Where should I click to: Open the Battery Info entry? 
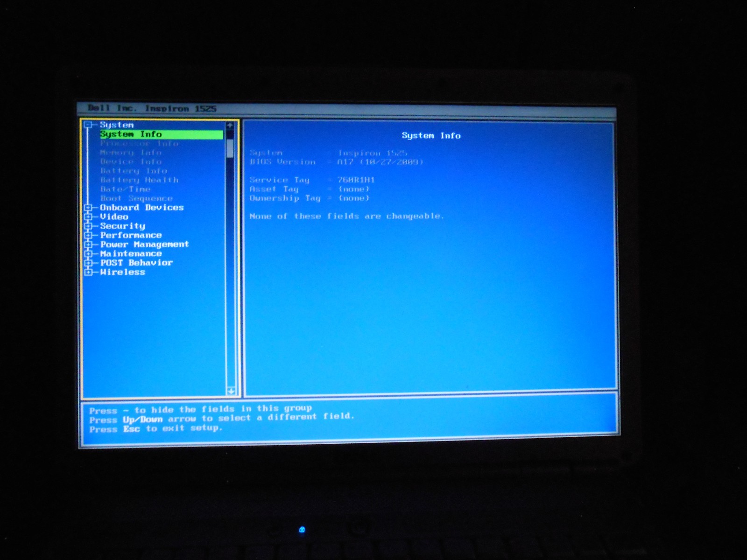134,171
